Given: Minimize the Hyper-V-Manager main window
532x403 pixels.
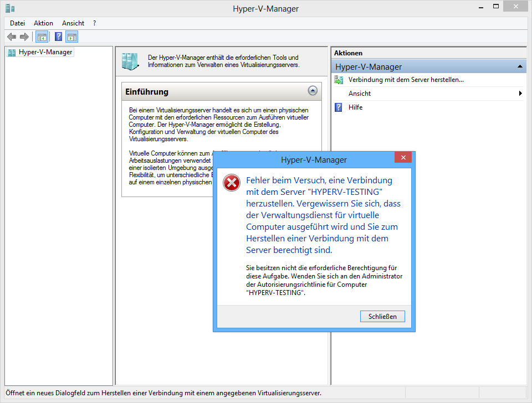Looking at the screenshot, I should pyautogui.click(x=481, y=7).
